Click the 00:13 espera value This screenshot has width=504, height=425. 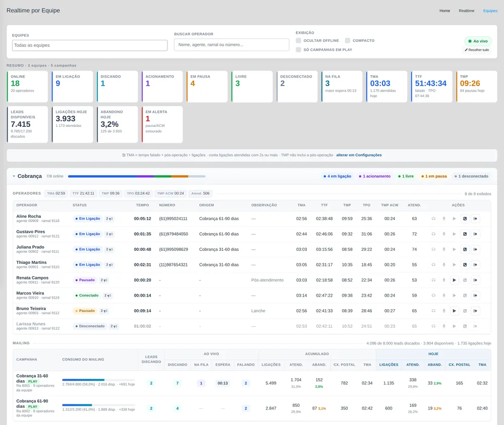coord(222,383)
